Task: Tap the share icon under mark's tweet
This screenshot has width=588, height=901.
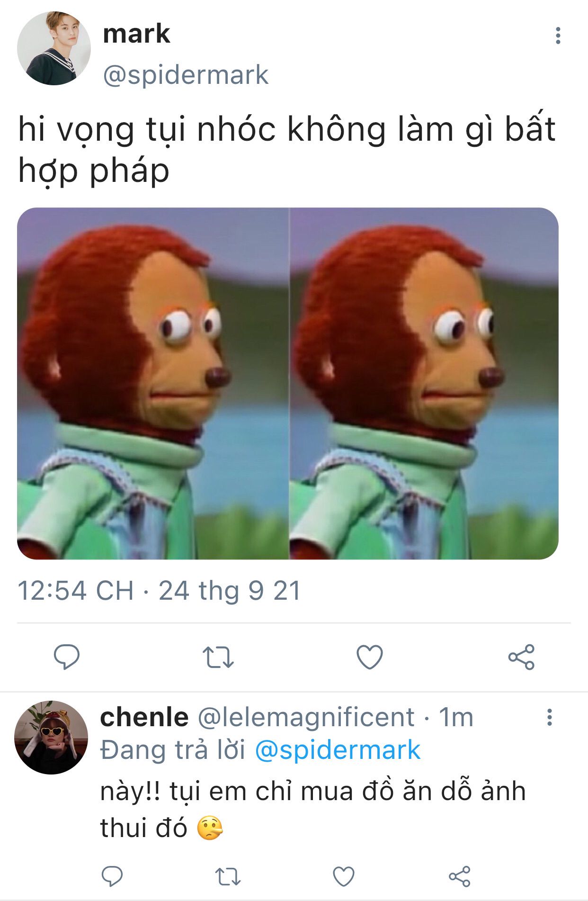Action: coord(521,657)
